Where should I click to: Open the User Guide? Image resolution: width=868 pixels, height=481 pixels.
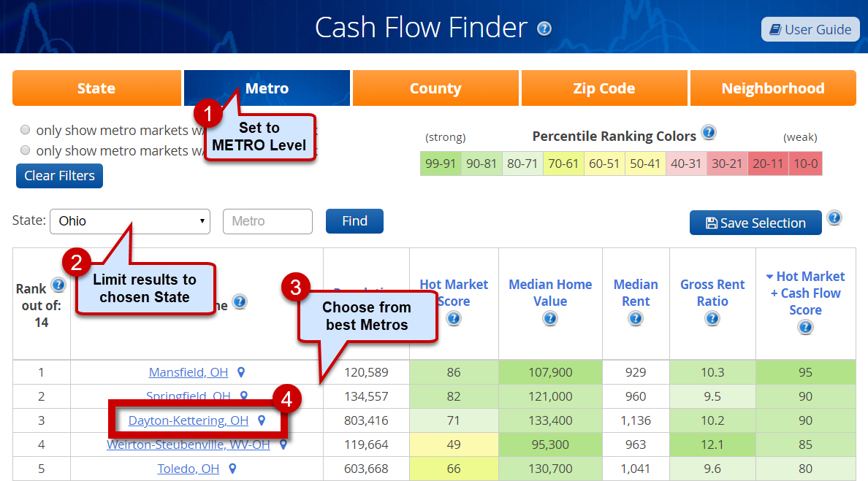coord(810,29)
